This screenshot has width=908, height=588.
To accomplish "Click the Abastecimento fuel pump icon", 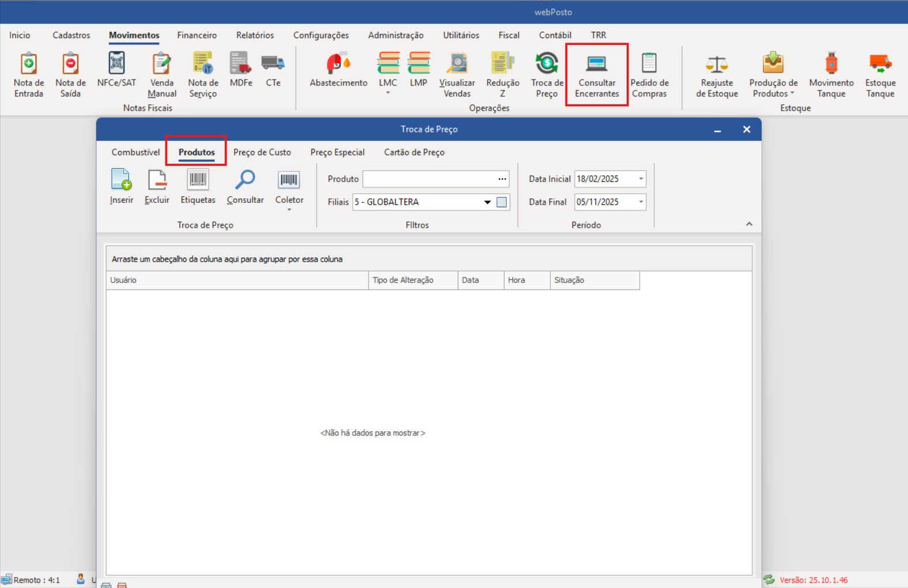I will click(338, 63).
